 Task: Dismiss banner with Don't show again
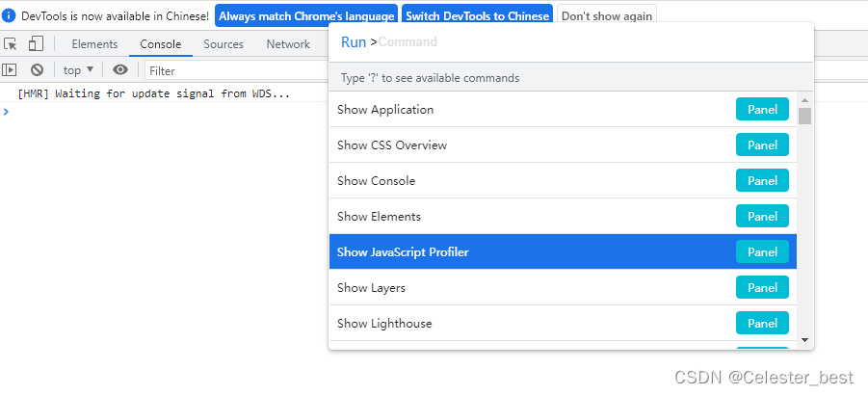point(607,16)
